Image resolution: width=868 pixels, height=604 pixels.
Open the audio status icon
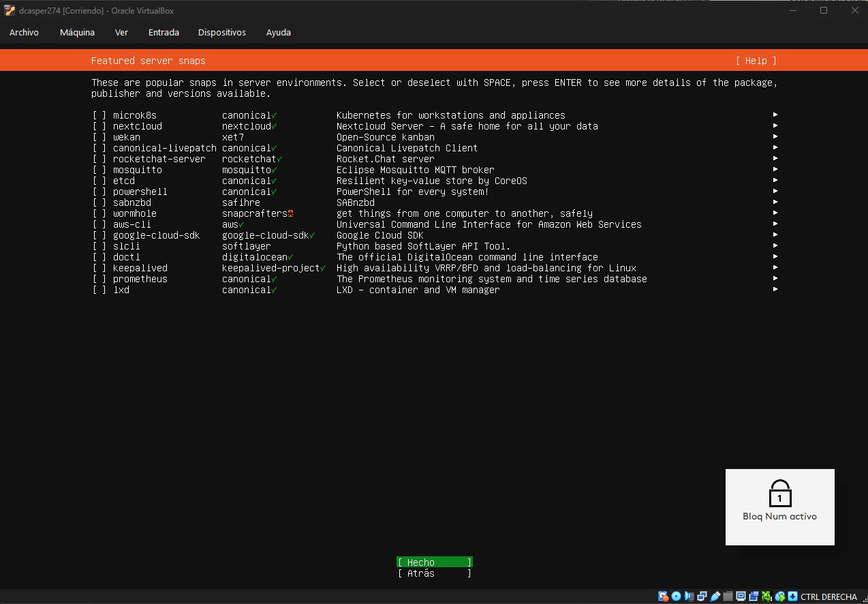689,597
